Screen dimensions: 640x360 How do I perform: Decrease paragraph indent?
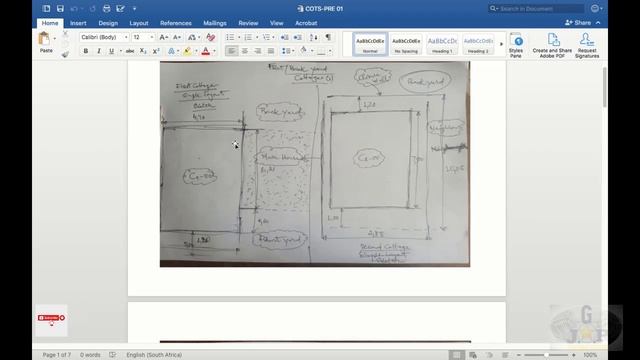tap(284, 37)
